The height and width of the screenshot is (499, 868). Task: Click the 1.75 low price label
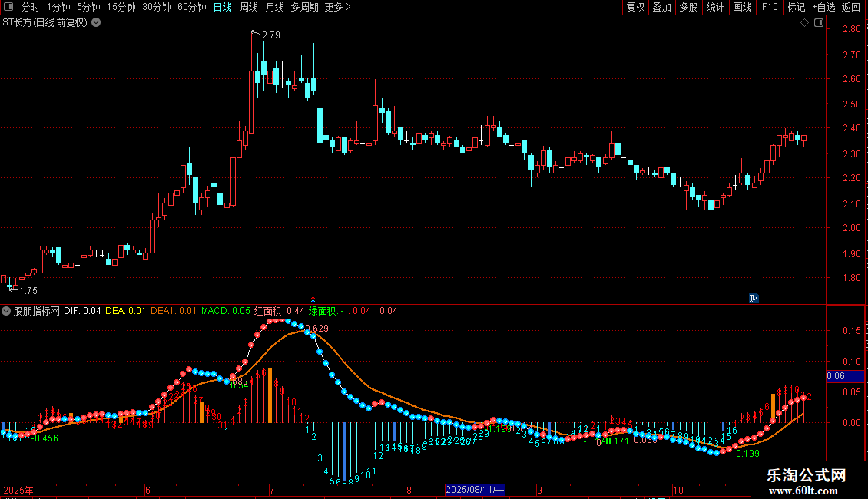click(28, 290)
